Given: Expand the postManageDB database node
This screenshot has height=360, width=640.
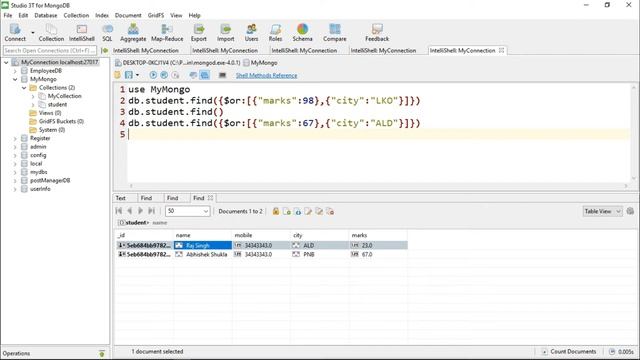Looking at the screenshot, I should click(15, 180).
